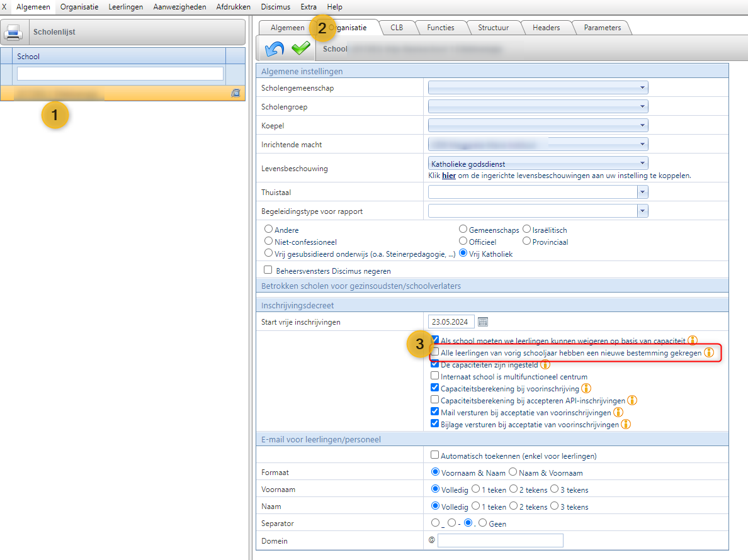Click the Domein email input field
The height and width of the screenshot is (560, 748).
(x=500, y=541)
